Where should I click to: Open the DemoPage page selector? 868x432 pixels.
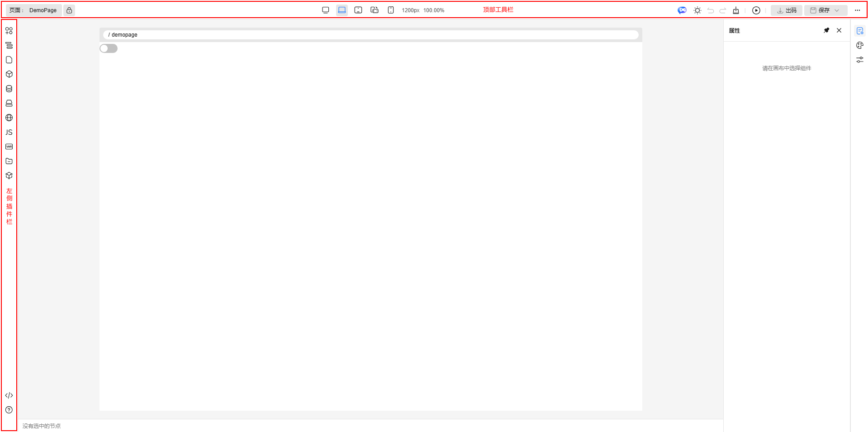click(x=34, y=10)
